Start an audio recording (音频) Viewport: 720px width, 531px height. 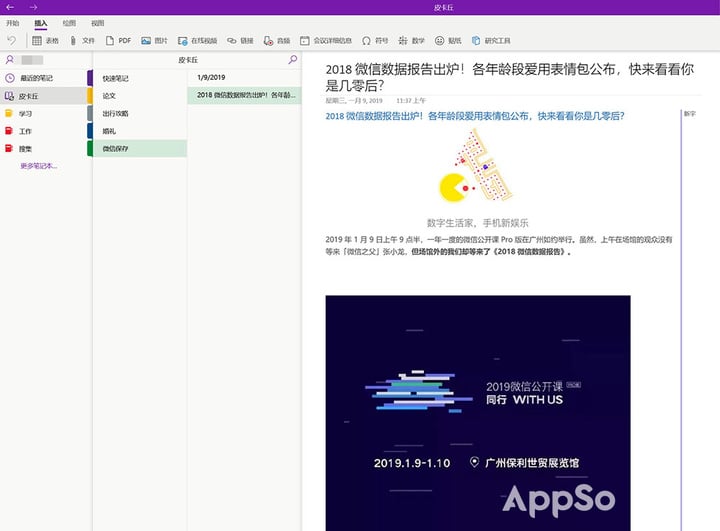tap(277, 40)
